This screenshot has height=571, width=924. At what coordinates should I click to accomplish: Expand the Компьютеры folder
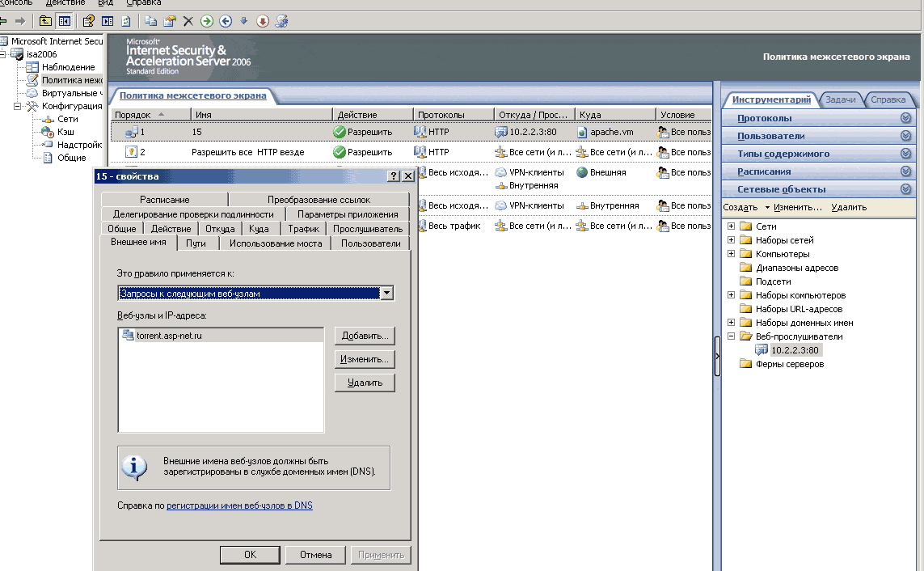731,254
